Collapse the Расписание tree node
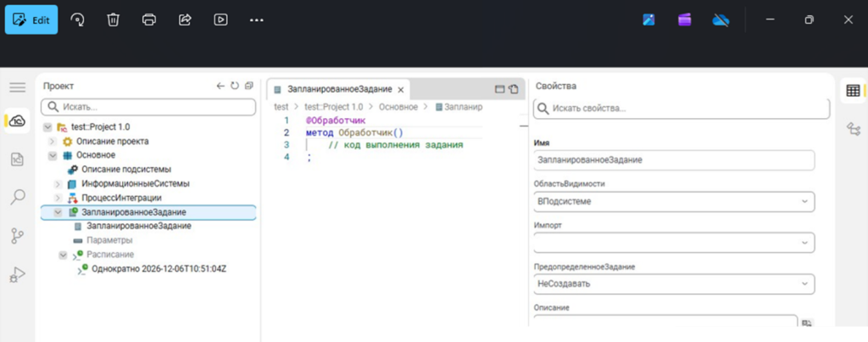 (x=63, y=255)
